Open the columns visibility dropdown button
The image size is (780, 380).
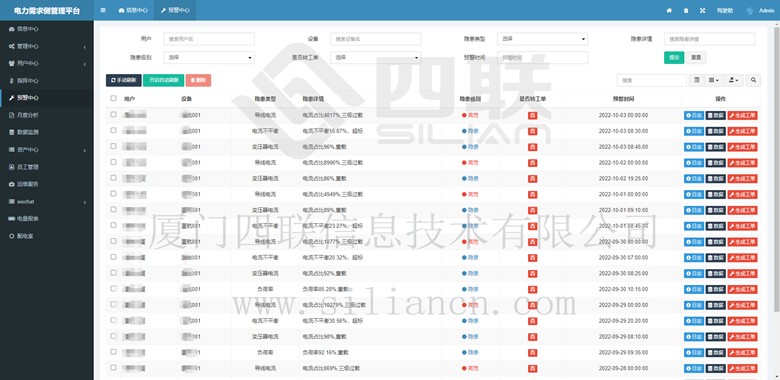(714, 80)
